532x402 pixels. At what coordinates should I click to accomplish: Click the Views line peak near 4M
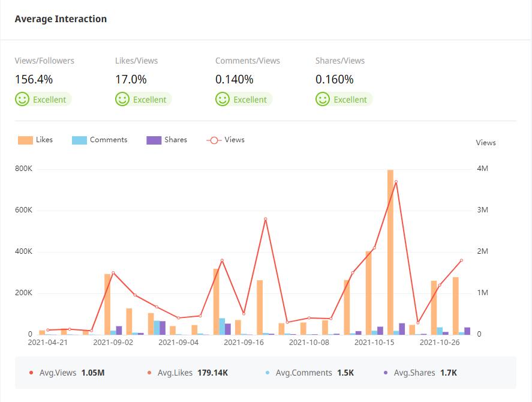[x=396, y=182]
